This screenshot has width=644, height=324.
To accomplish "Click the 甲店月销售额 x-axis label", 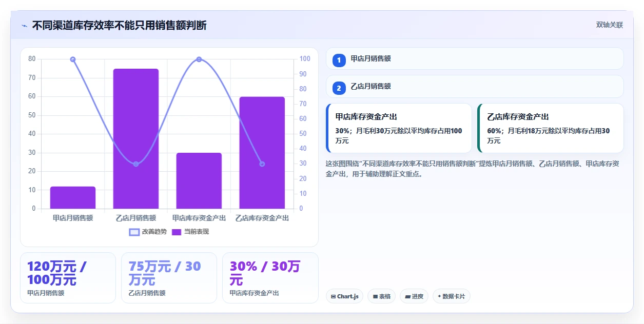I will 73,218.
